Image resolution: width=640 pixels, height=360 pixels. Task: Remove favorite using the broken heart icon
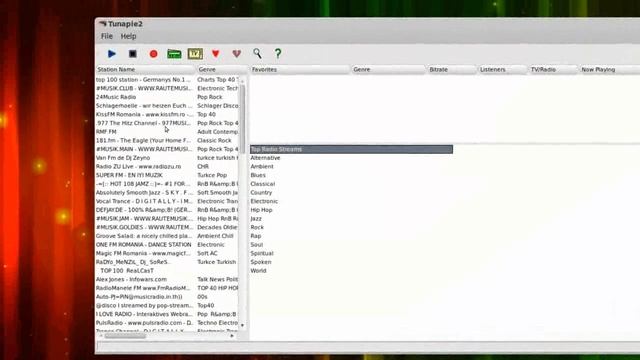236,53
